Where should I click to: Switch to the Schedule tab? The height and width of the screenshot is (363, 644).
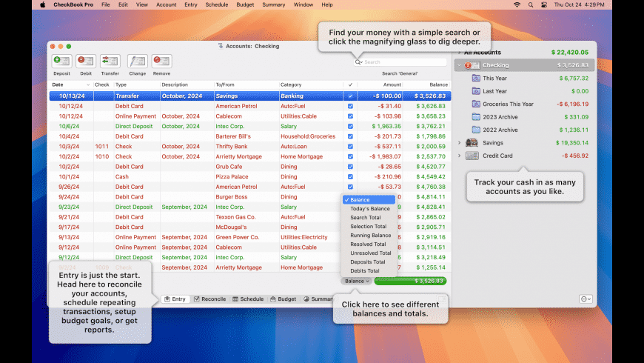tap(248, 299)
